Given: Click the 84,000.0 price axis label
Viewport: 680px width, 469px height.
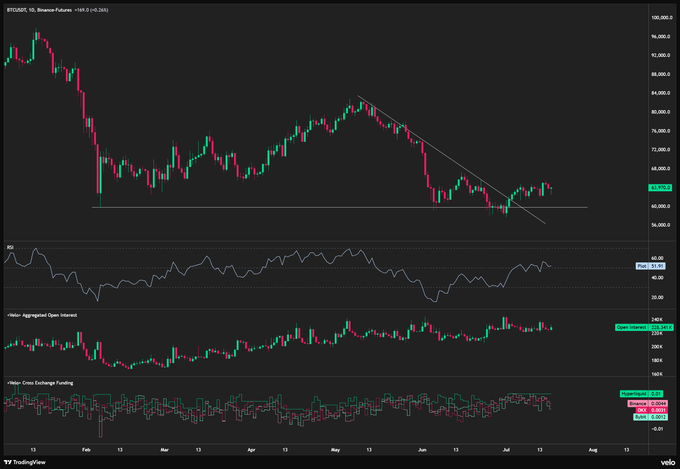Looking at the screenshot, I should point(661,93).
